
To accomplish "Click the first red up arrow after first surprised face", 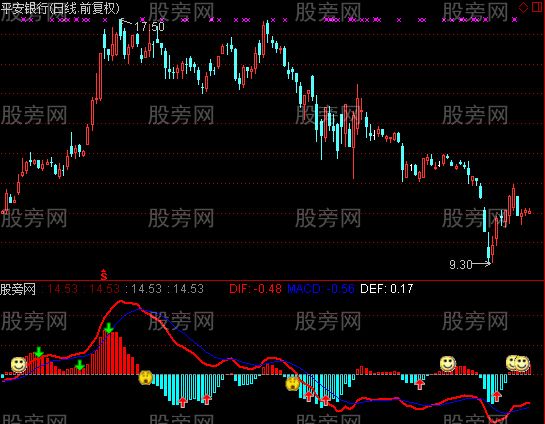I will click(x=182, y=402).
